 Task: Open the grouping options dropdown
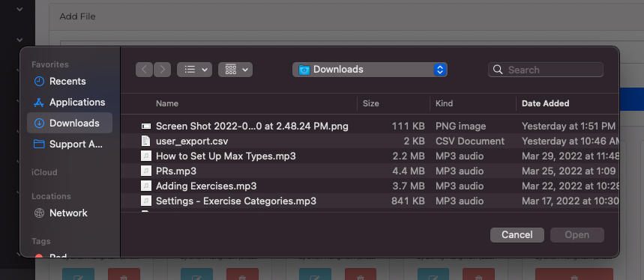point(235,70)
